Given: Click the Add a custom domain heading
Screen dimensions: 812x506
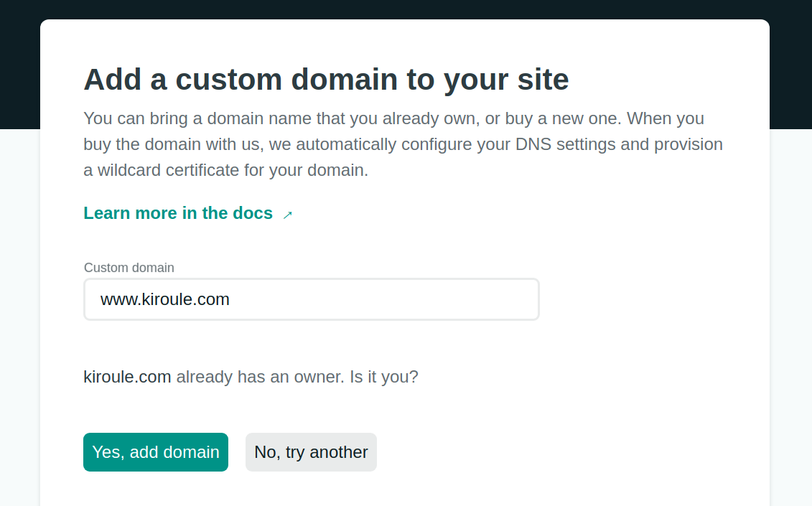Looking at the screenshot, I should 326,79.
